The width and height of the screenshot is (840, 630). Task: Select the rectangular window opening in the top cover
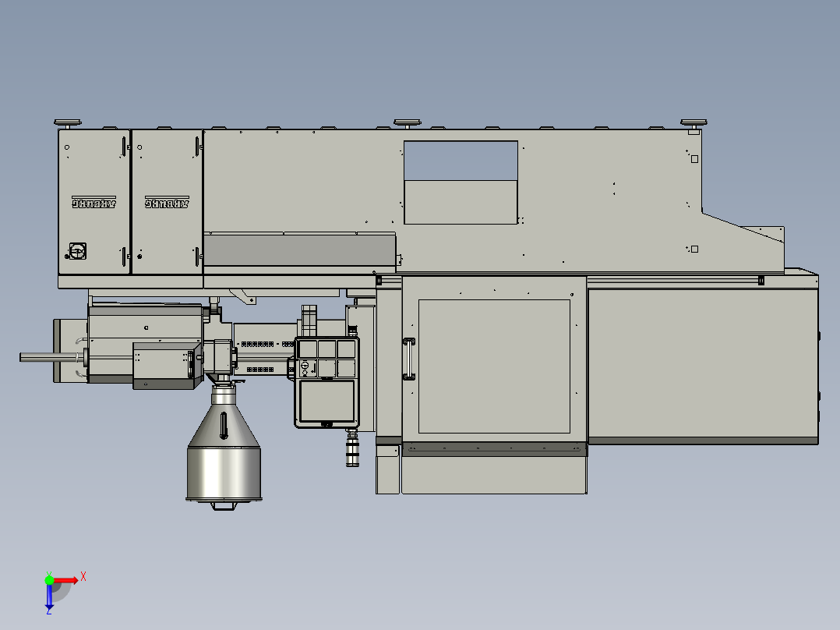point(461,182)
